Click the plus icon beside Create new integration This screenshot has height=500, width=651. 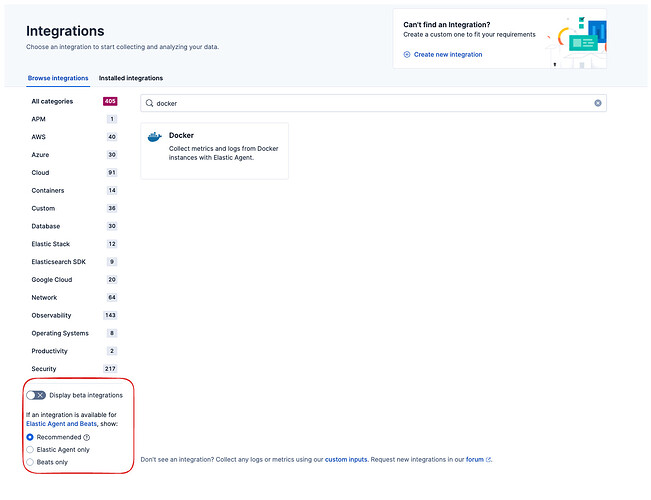[407, 54]
